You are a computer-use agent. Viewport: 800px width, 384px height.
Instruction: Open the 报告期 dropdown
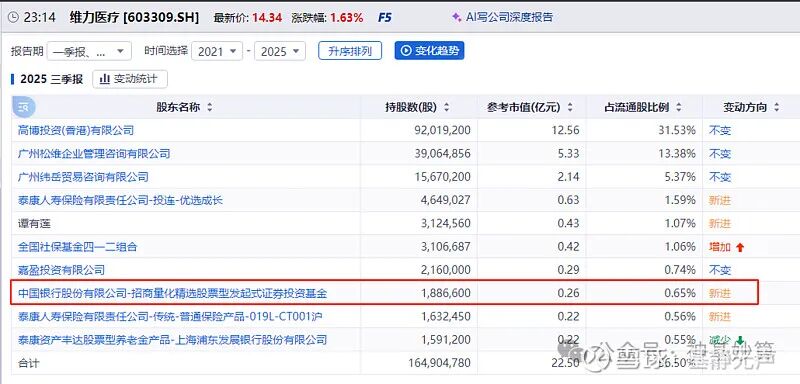[x=89, y=51]
